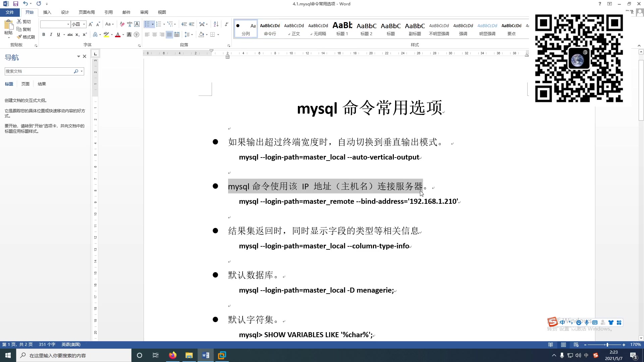This screenshot has width=644, height=362.
Task: Decrease paragraph indent
Action: point(184,24)
